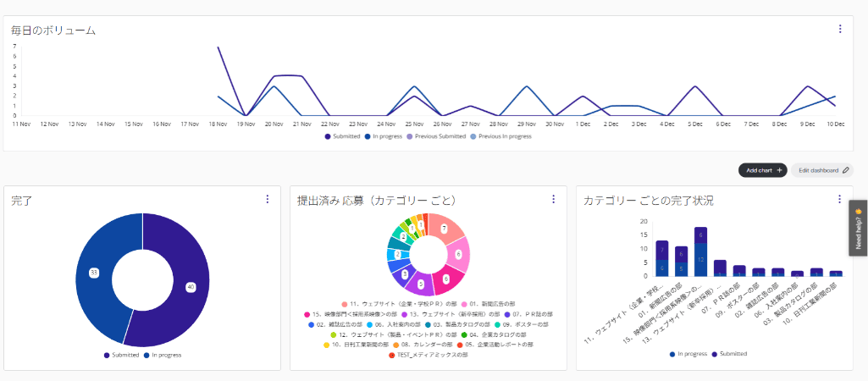Click the Add chart button
Viewport: 868px width, 381px height.
click(x=762, y=170)
